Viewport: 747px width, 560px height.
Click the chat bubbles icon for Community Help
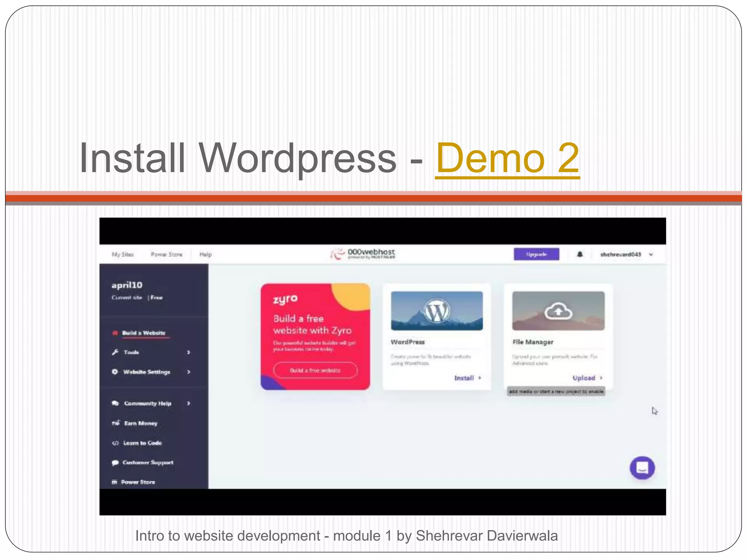click(115, 403)
